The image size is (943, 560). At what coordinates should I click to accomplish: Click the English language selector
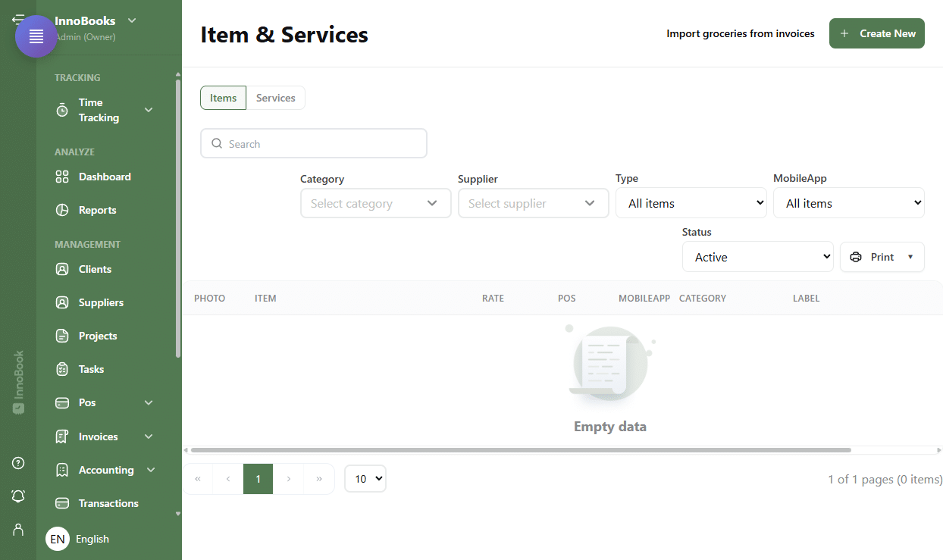(92, 539)
